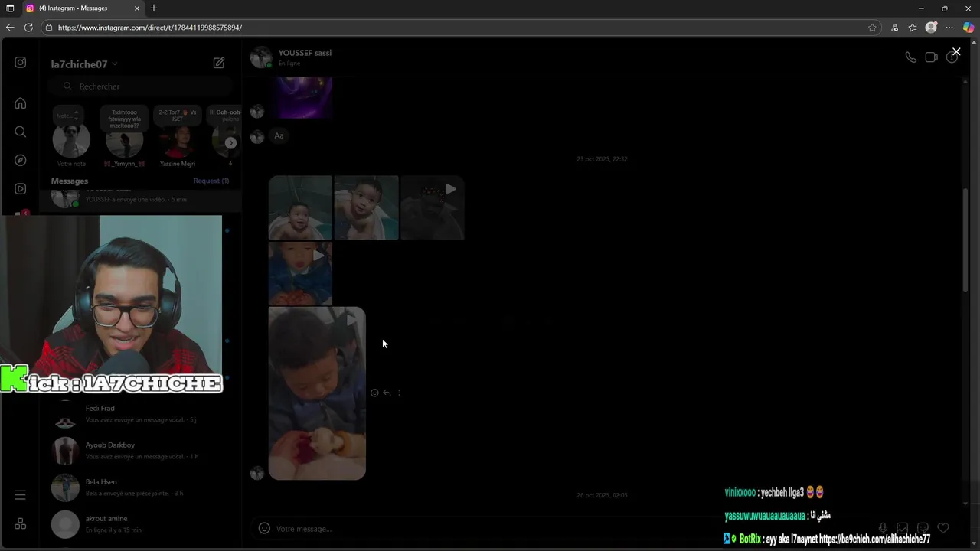
Task: Play the large child video message
Action: click(x=317, y=393)
